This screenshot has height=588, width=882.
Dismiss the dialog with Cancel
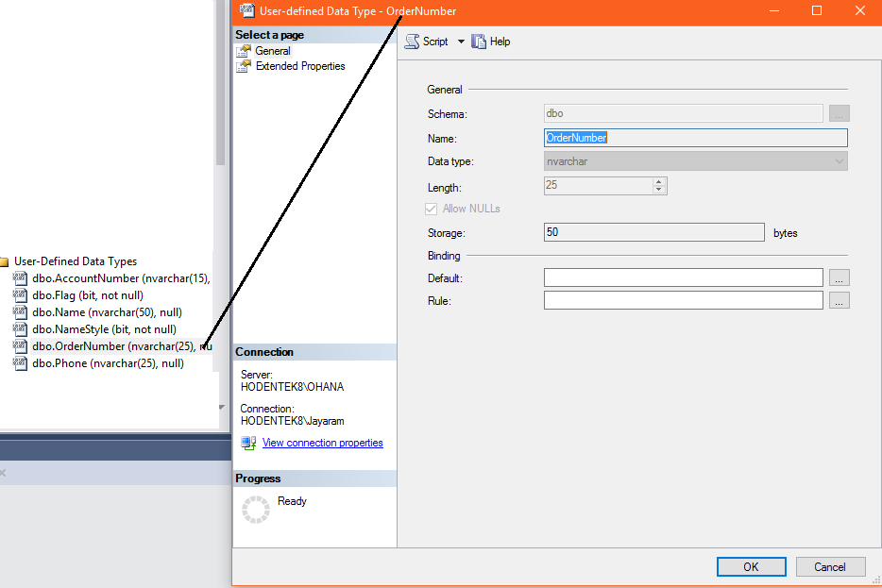[x=830, y=566]
